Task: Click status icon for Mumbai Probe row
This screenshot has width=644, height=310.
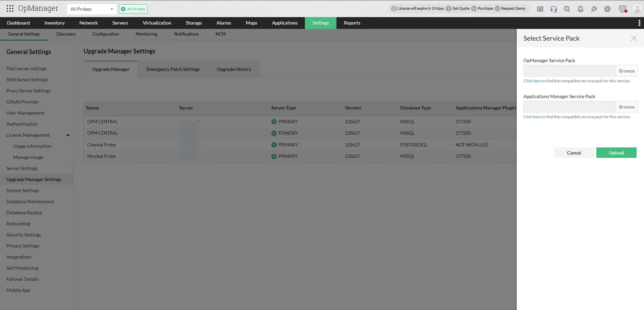Action: (x=274, y=157)
